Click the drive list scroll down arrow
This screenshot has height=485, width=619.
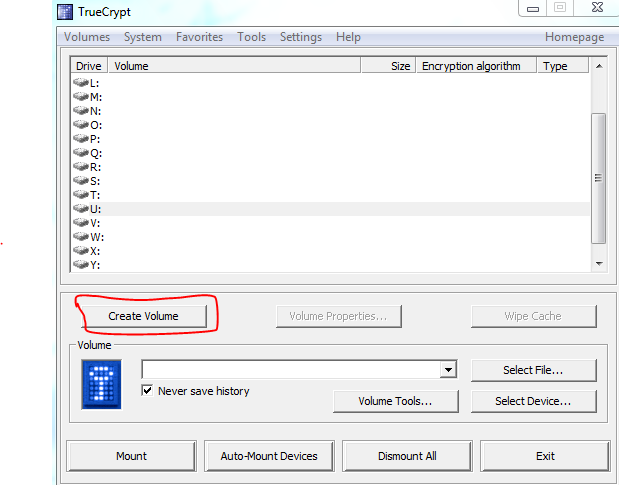[599, 264]
